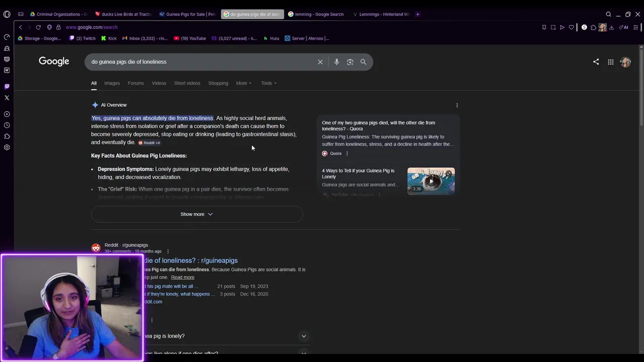
Task: Open Reddit r/guineapigs result title
Action: (191, 260)
